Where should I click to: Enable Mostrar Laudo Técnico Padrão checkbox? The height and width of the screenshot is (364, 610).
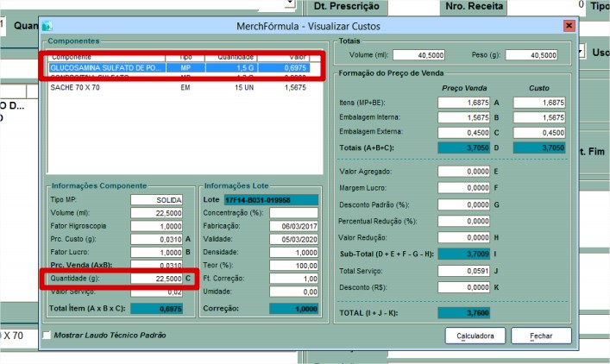[x=47, y=335]
